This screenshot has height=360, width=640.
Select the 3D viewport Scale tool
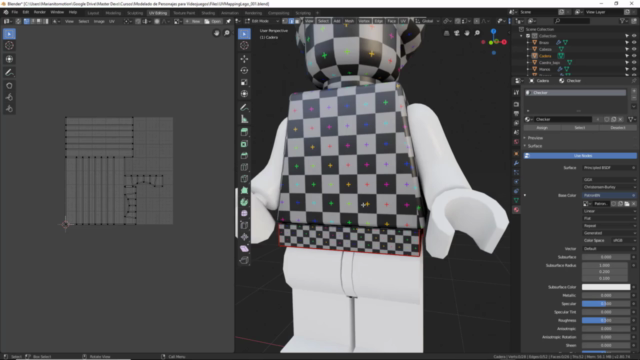pos(244,82)
